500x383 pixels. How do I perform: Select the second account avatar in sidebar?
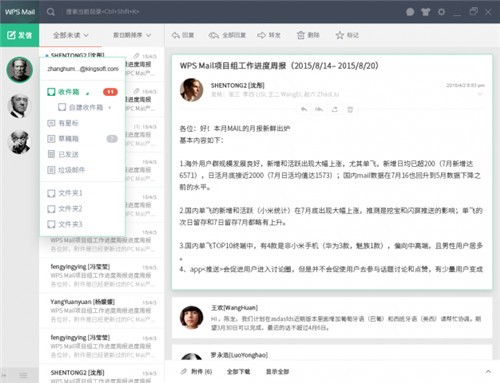tap(20, 106)
